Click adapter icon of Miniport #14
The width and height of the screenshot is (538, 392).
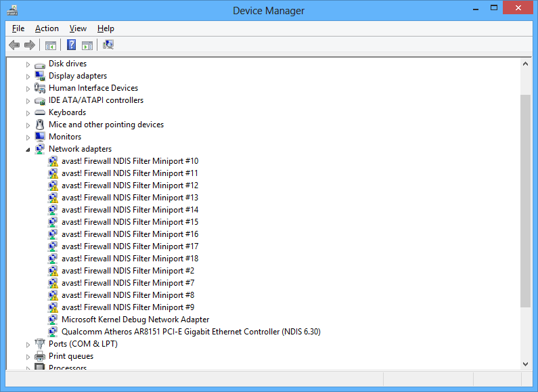53,210
